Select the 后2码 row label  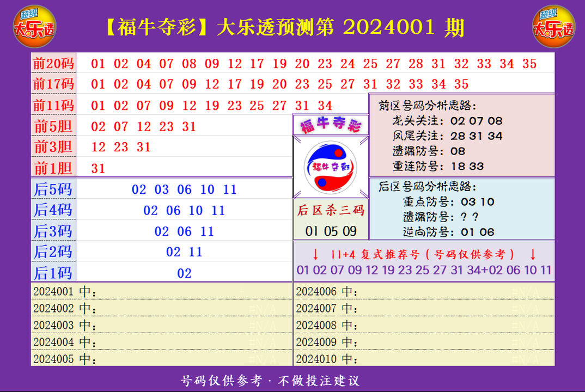click(x=53, y=252)
